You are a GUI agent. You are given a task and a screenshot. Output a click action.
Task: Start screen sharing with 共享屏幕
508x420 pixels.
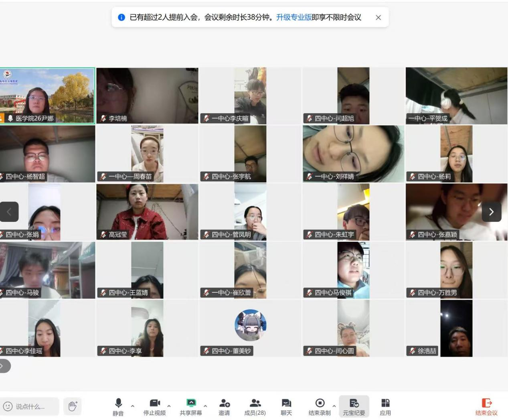(x=191, y=406)
